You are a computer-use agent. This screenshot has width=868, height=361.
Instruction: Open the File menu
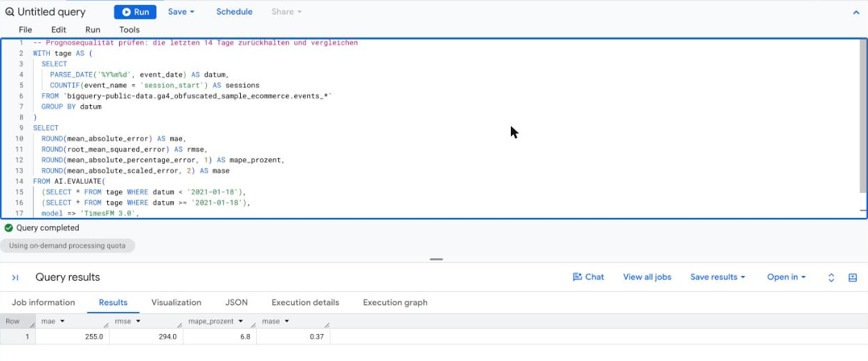pyautogui.click(x=26, y=30)
